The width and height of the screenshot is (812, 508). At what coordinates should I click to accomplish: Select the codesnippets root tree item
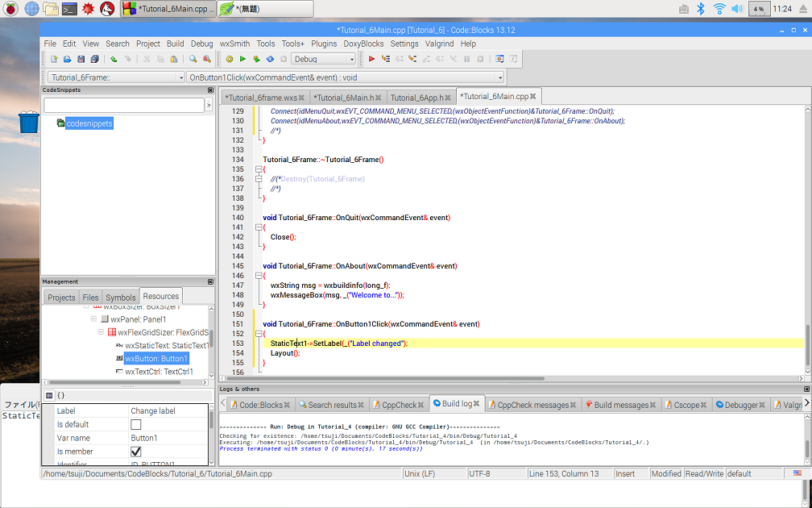coord(89,124)
